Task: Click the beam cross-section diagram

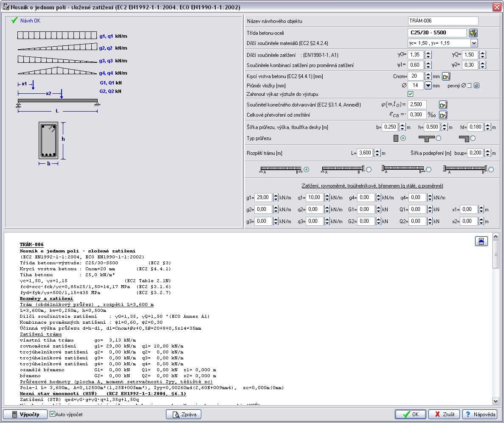Action: tap(48, 140)
